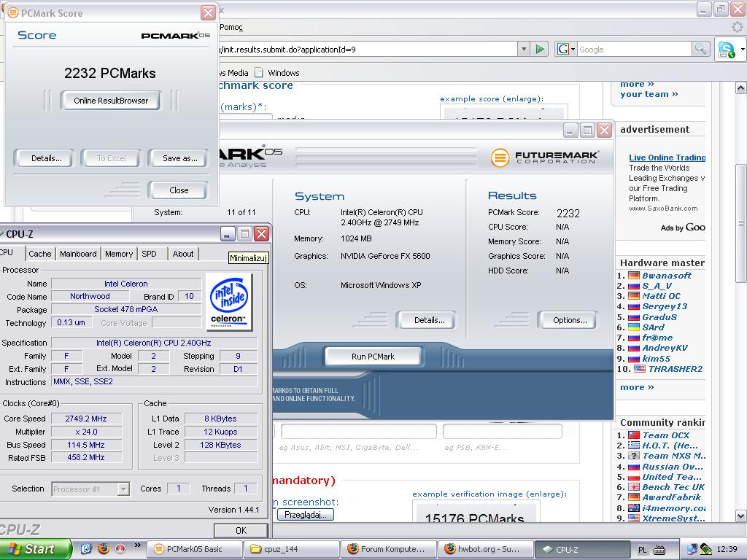
Task: Click the Start button
Action: pos(34,549)
